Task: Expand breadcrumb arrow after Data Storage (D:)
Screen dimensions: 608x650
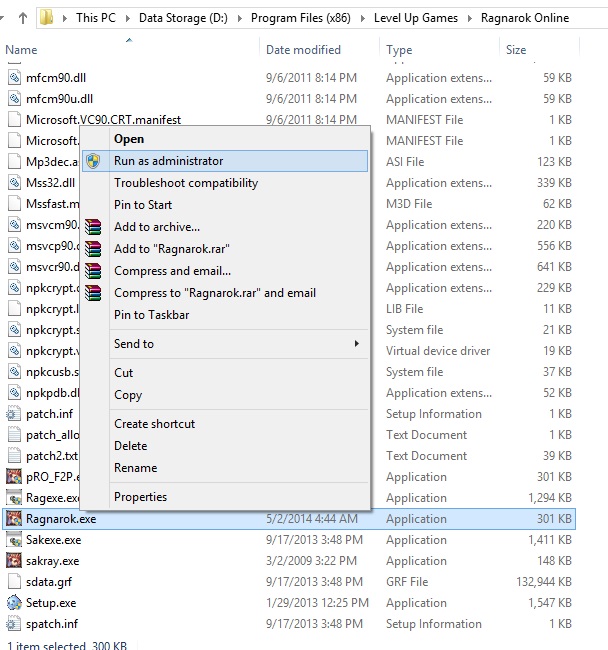Action: coord(240,18)
